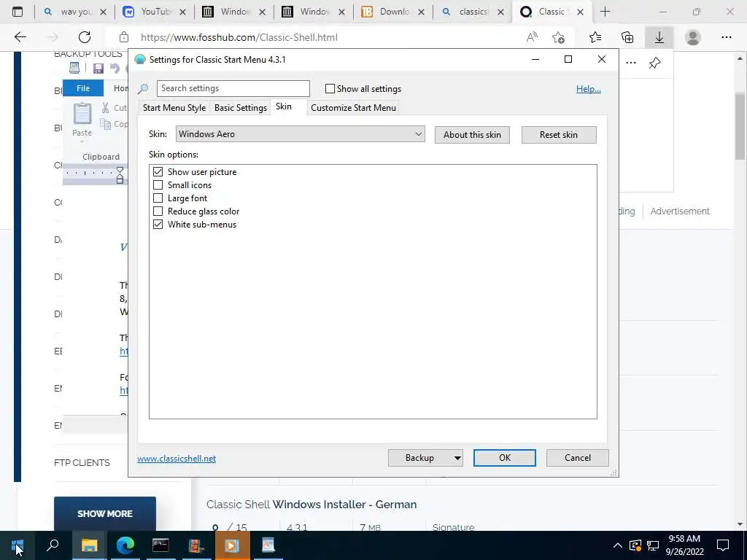Screen dimensions: 747x560
Task: Go to Customize Start Menu tab
Action: click(x=354, y=108)
